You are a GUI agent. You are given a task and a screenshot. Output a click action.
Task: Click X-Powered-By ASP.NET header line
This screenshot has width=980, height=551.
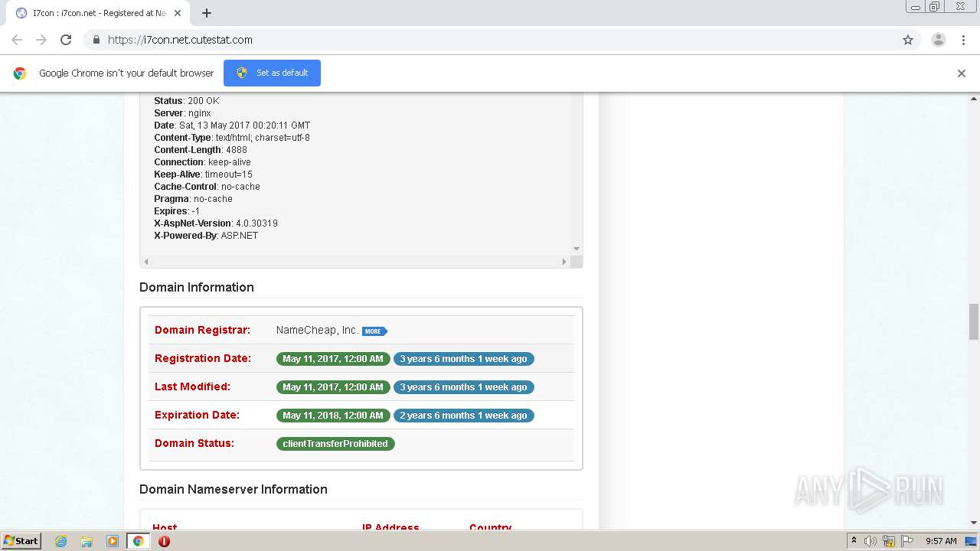click(x=206, y=236)
